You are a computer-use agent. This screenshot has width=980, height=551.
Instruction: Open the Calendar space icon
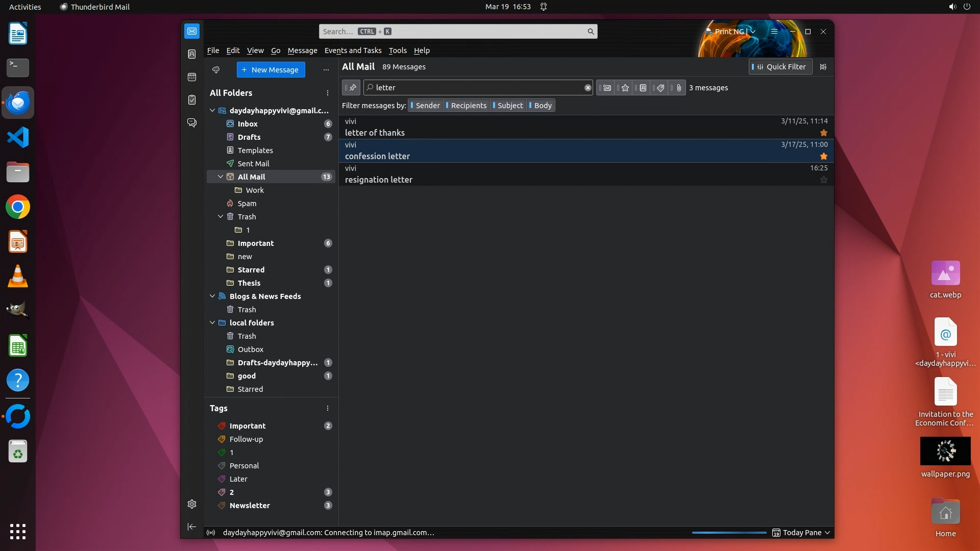192,77
